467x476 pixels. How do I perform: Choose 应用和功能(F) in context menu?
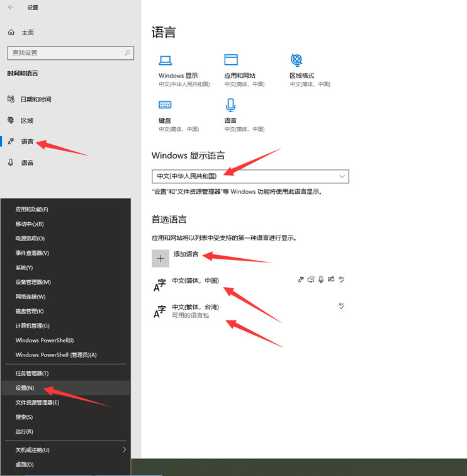pyautogui.click(x=32, y=210)
